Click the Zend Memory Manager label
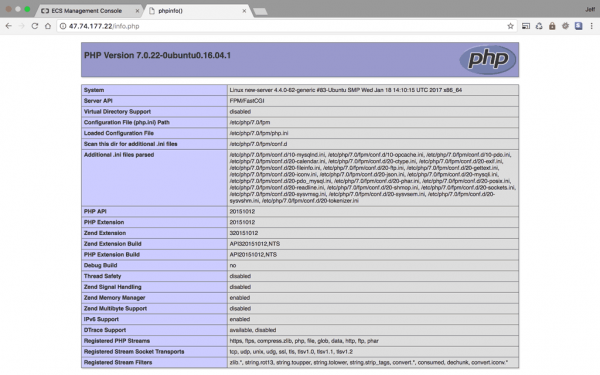The height and width of the screenshot is (375, 600). click(114, 297)
